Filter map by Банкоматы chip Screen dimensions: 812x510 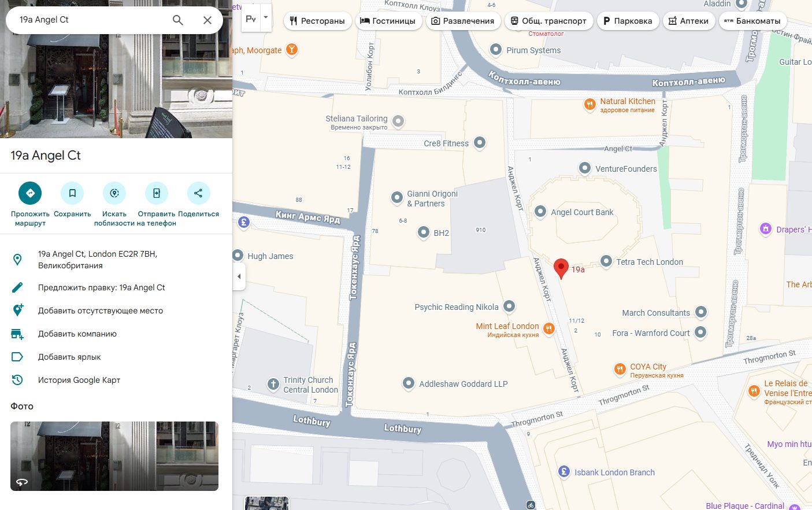pos(752,21)
